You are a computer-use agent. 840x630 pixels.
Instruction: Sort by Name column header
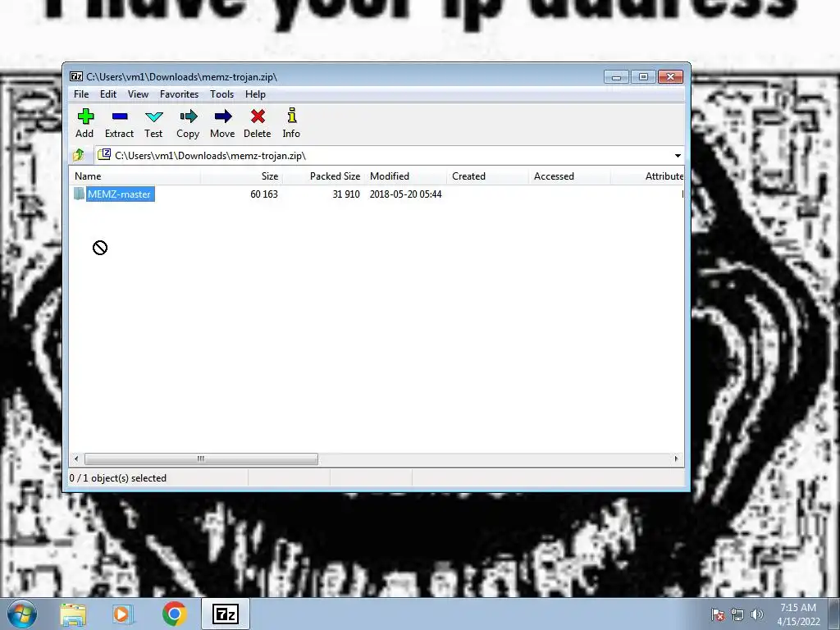[135, 176]
